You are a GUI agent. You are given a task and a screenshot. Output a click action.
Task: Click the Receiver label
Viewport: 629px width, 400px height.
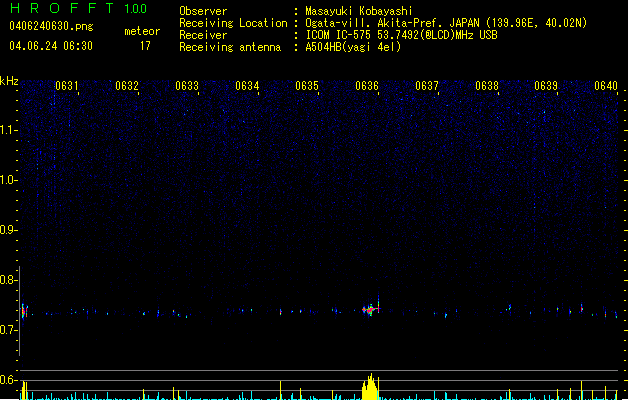(x=203, y=35)
